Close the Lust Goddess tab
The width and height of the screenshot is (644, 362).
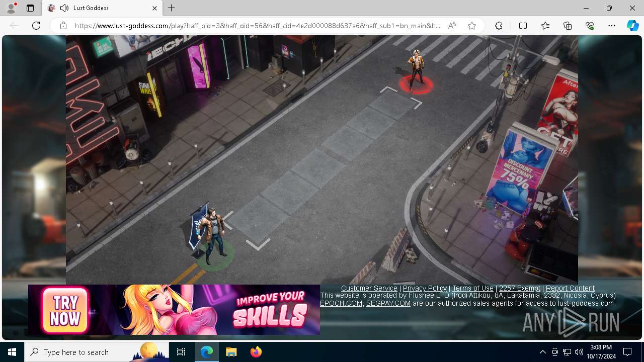coord(155,8)
